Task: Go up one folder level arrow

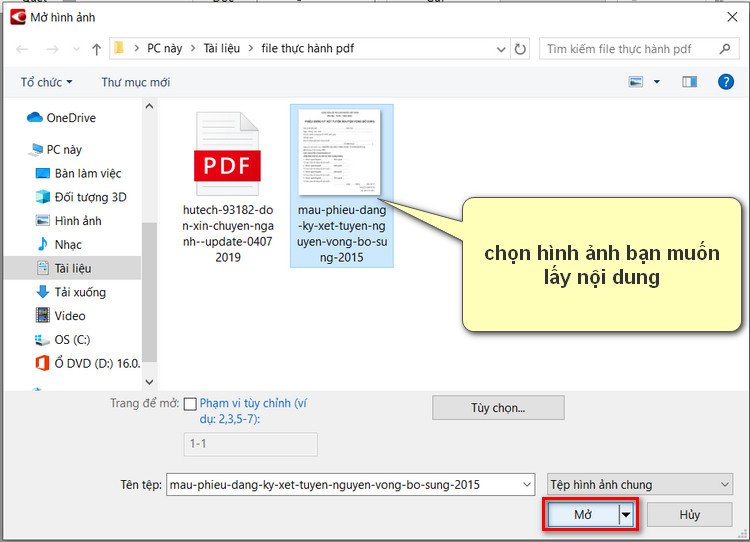Action: [97, 48]
